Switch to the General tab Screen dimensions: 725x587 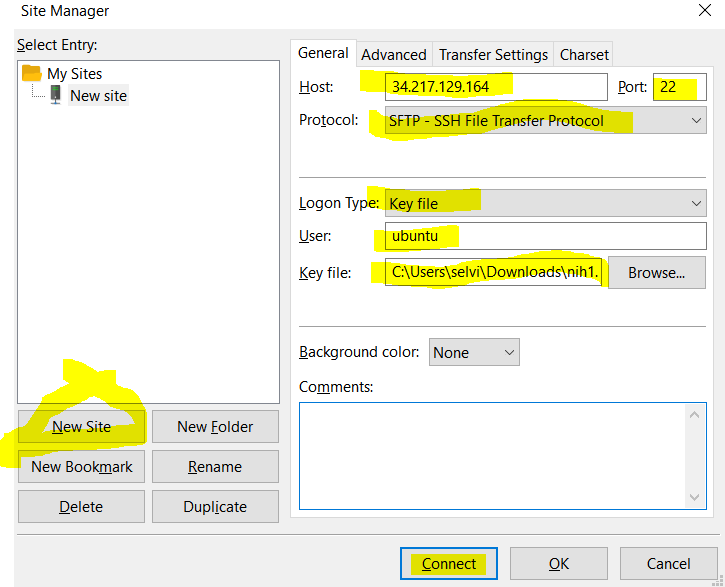(323, 53)
